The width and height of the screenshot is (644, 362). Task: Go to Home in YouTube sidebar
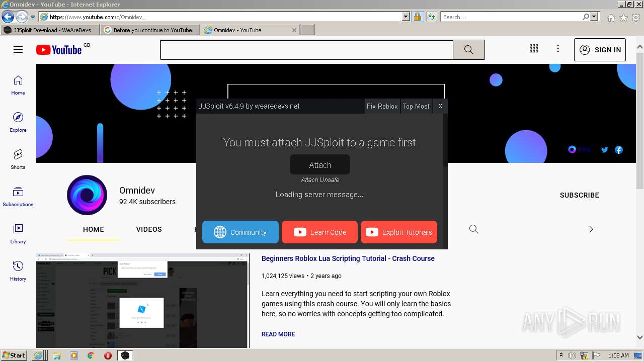coord(18,85)
